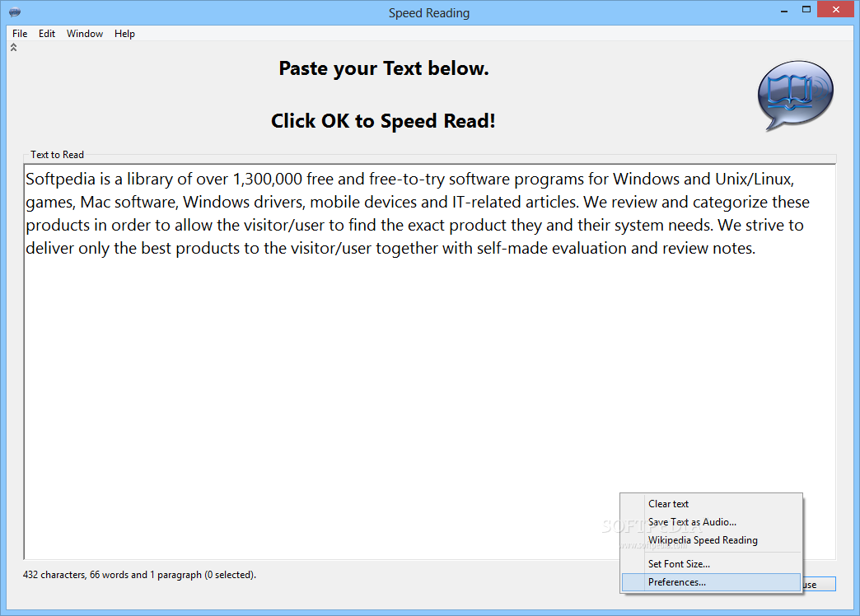Open the Help menu
The width and height of the screenshot is (860, 616).
click(x=124, y=34)
